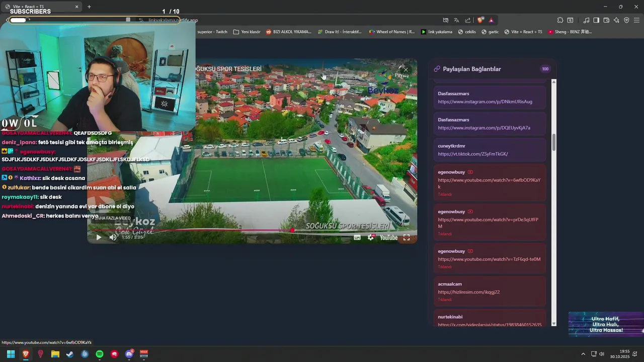
Task: Toggle the browser sidebar panel
Action: (x=596, y=20)
